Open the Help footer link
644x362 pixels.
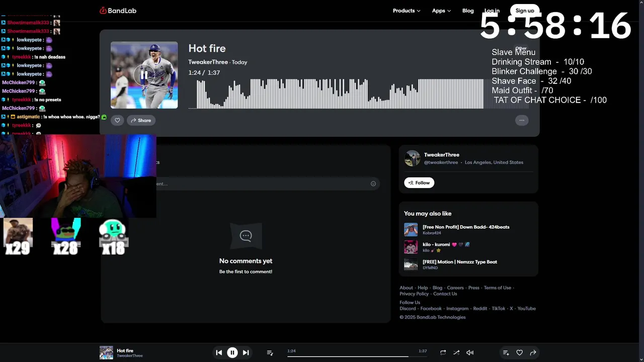tap(423, 288)
